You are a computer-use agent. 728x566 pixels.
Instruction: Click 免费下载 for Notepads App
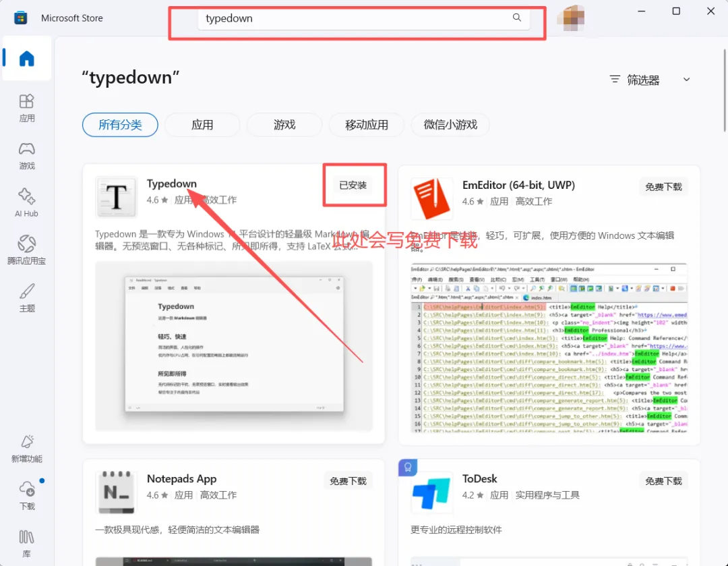point(348,481)
